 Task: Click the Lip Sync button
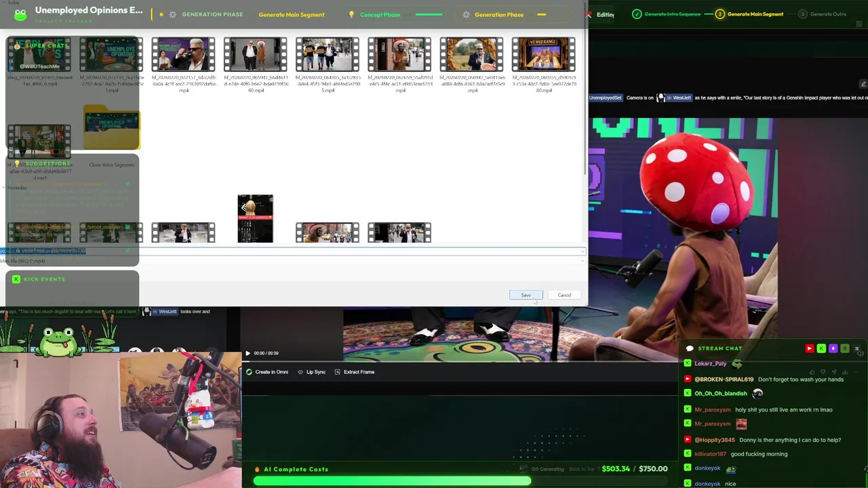pyautogui.click(x=311, y=372)
